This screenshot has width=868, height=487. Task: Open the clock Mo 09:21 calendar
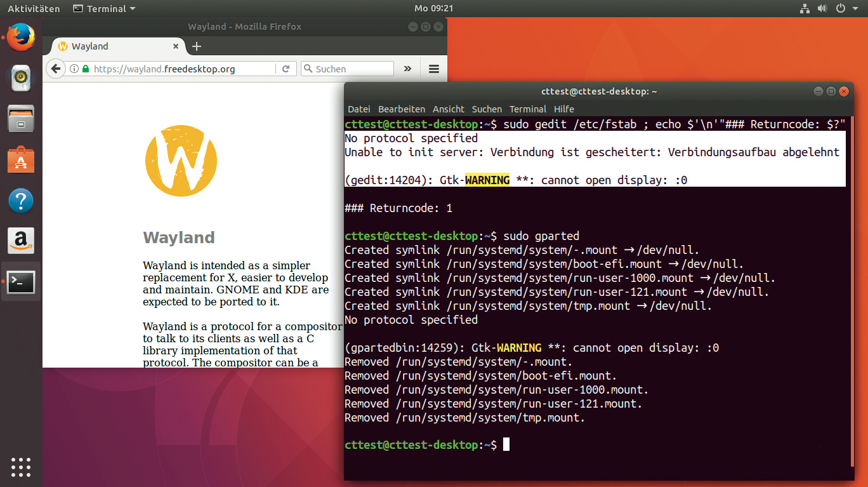(434, 8)
